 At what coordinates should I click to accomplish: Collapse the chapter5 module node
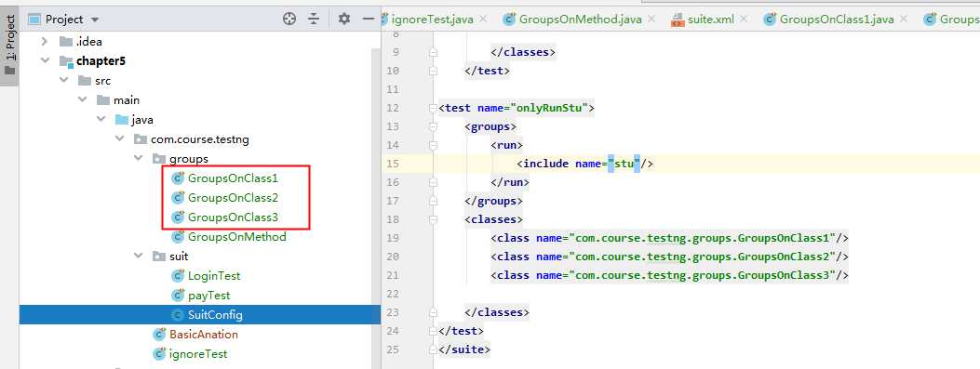coord(45,60)
